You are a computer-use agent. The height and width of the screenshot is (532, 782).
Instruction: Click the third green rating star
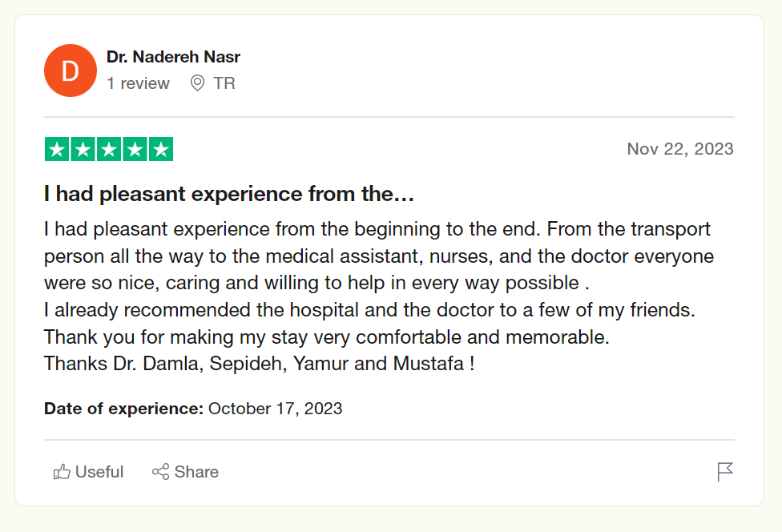(109, 149)
